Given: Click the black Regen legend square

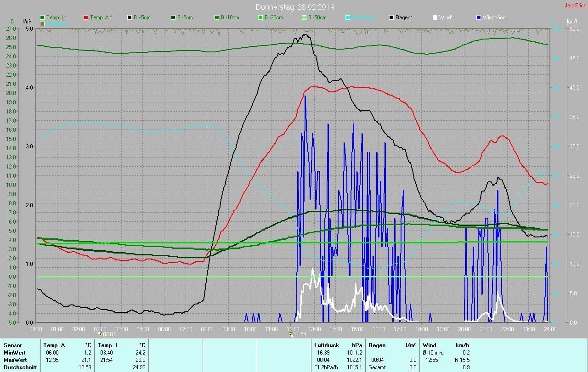Looking at the screenshot, I should [x=391, y=17].
